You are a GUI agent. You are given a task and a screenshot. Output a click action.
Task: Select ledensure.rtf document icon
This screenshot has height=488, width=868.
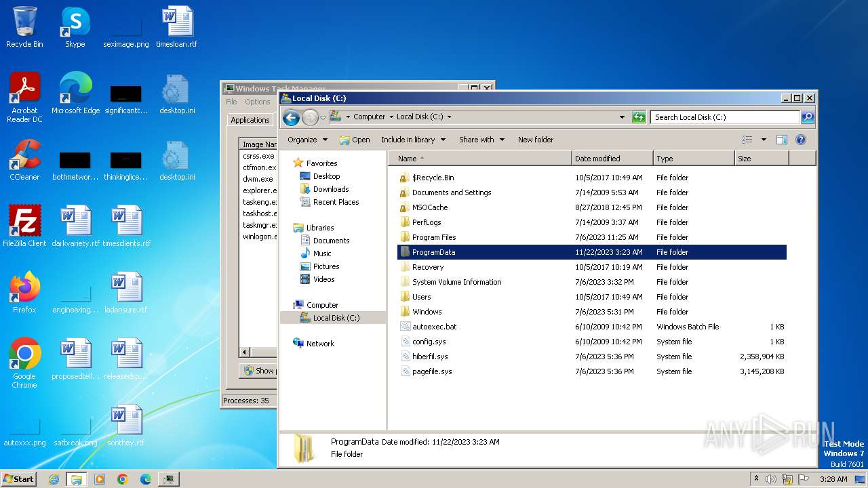point(126,293)
